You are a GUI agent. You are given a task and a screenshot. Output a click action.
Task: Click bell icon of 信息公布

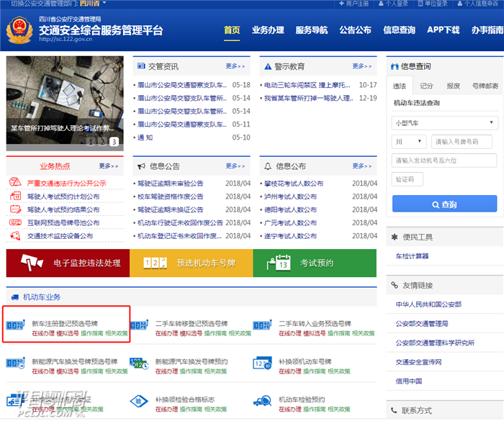coord(268,166)
